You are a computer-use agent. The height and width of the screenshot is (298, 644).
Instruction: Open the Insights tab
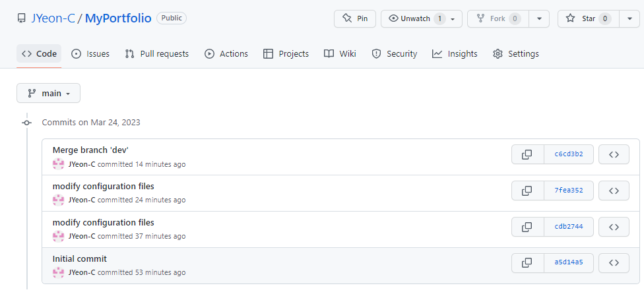pyautogui.click(x=455, y=54)
